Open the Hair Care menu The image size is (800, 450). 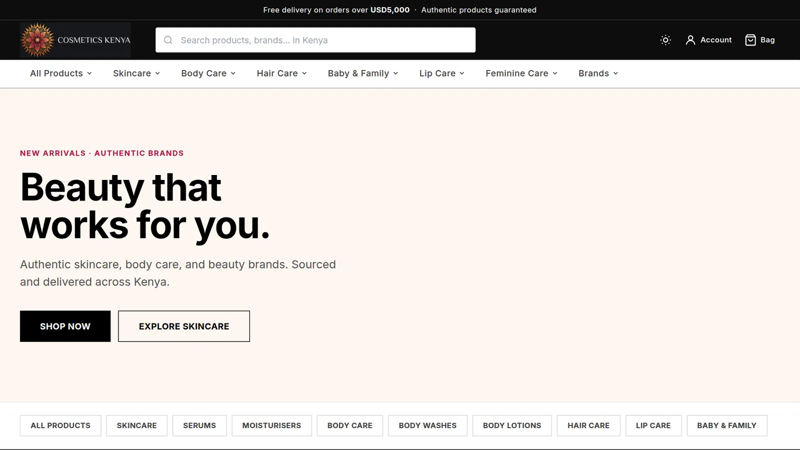click(282, 73)
